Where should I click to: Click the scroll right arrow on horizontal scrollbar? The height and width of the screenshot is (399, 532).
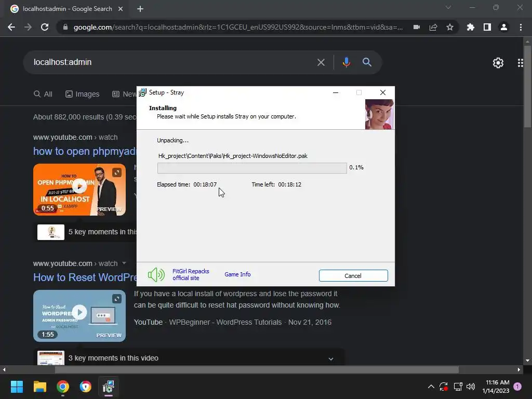click(x=519, y=369)
